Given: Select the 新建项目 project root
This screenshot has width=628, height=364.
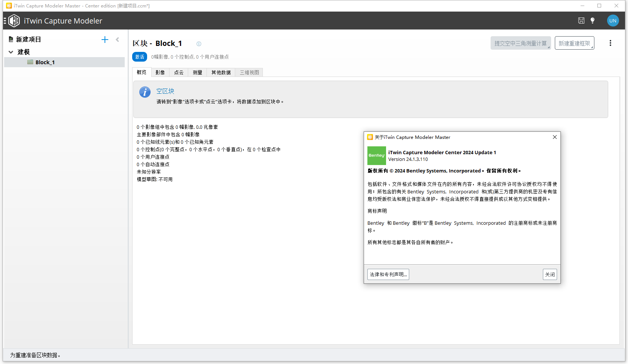Looking at the screenshot, I should (x=28, y=39).
